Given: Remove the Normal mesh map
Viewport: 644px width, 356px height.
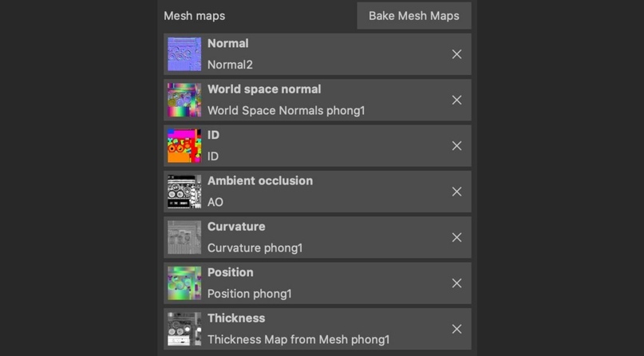Looking at the screenshot, I should (456, 54).
